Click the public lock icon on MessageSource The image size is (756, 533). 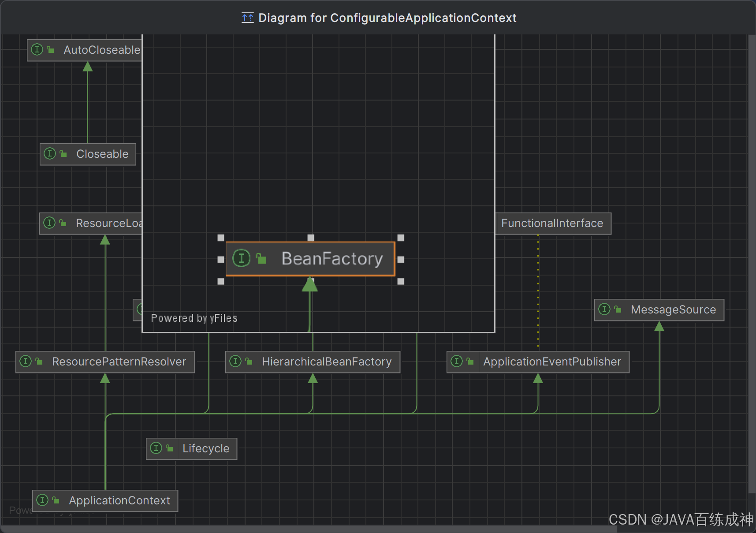click(618, 309)
